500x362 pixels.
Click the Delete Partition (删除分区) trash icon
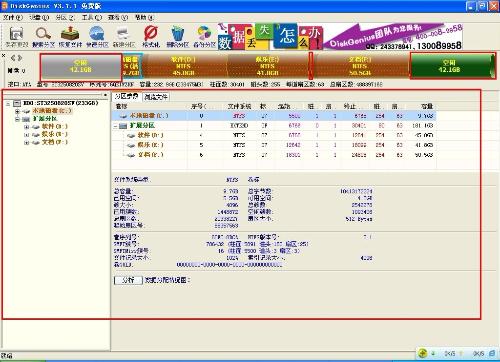[178, 37]
